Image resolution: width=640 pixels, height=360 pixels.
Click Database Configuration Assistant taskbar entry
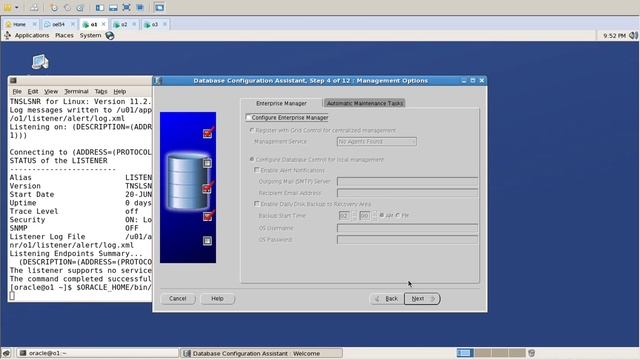pos(261,353)
